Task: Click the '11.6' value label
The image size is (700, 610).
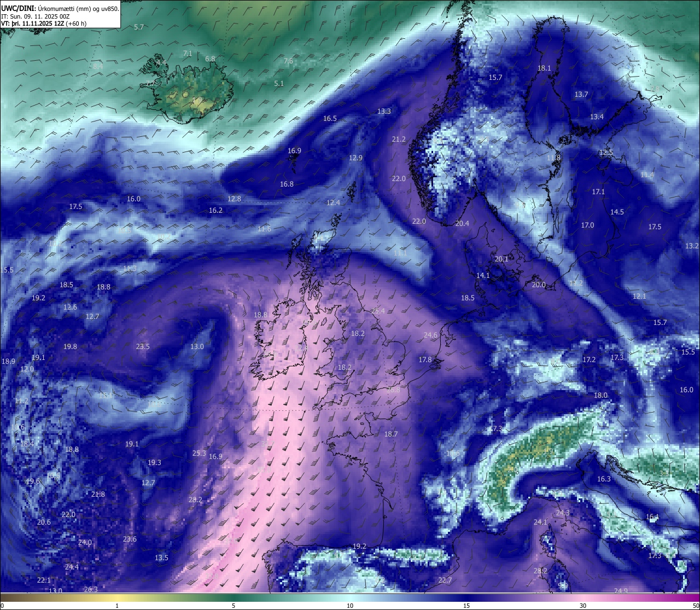Action: (264, 229)
